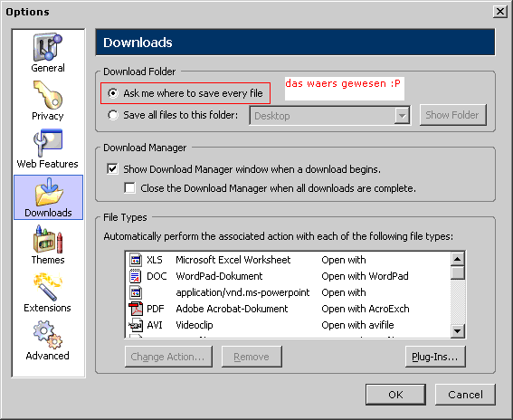Select 'Microsoft Excel Worksheet' row text
513x420 pixels.
pyautogui.click(x=233, y=260)
